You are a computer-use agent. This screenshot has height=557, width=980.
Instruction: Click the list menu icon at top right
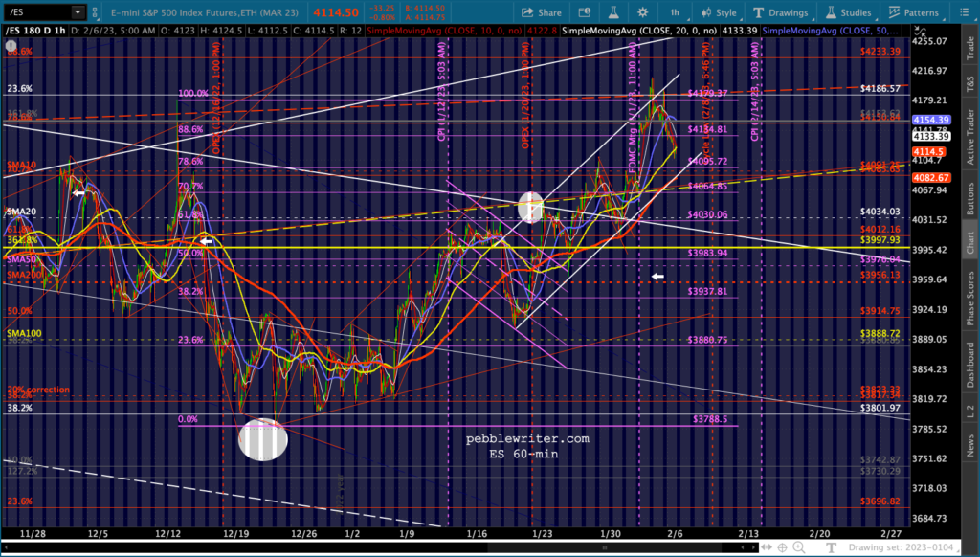(965, 12)
